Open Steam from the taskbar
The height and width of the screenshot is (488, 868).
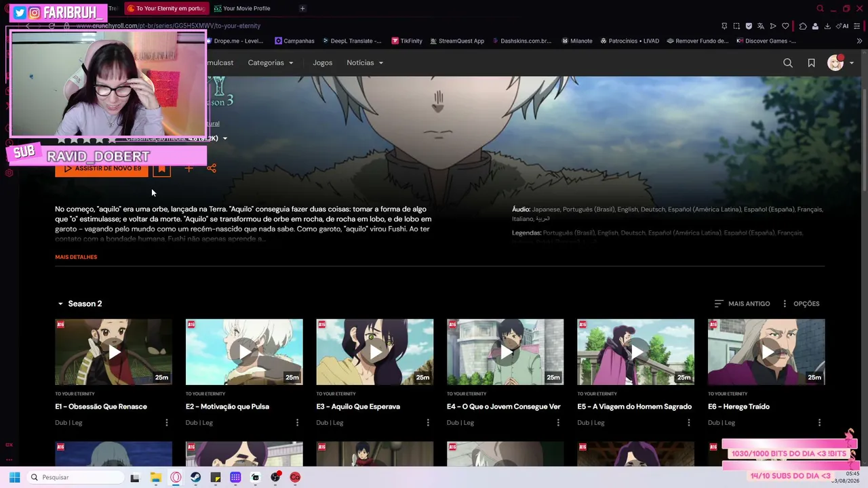point(195,477)
